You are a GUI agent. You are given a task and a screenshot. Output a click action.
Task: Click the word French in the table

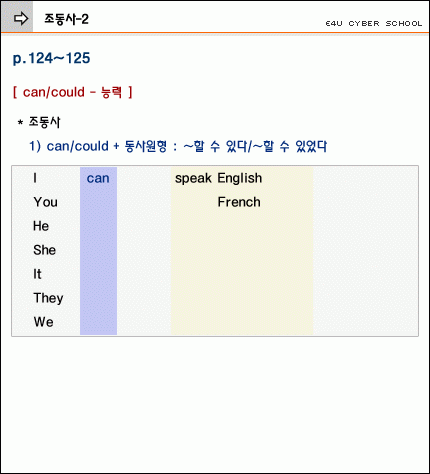click(x=239, y=202)
